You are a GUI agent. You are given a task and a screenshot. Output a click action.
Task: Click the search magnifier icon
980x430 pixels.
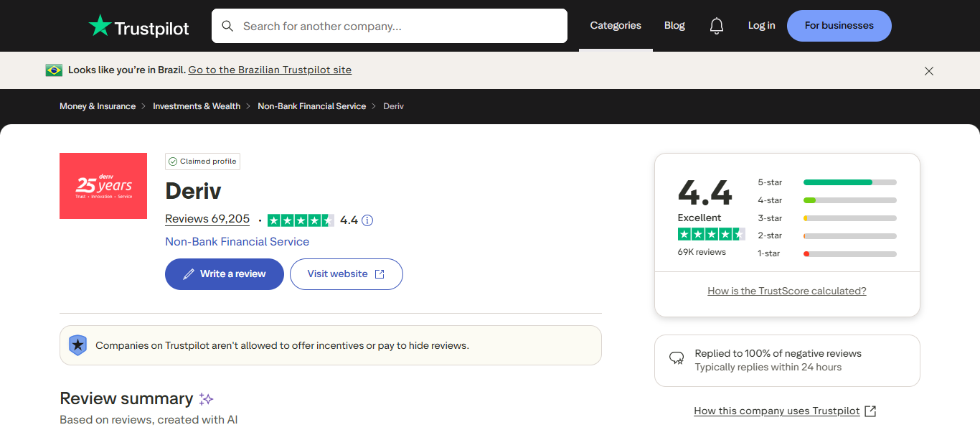pyautogui.click(x=227, y=26)
